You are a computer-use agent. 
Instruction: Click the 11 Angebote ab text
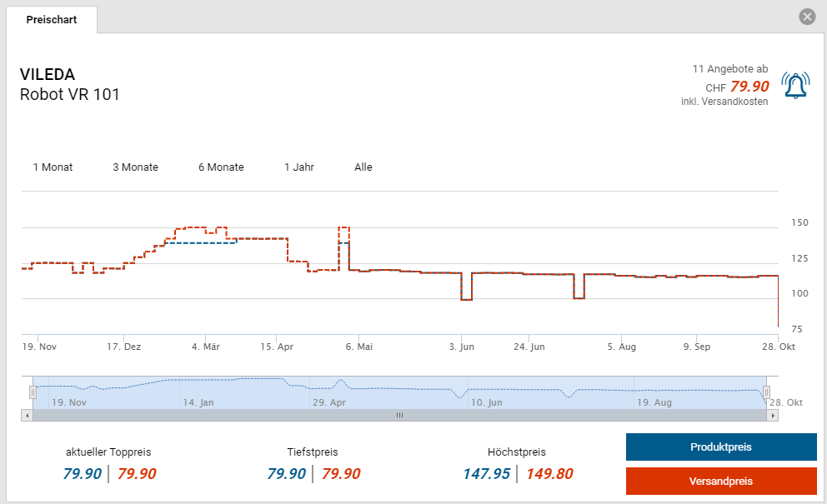pos(729,68)
